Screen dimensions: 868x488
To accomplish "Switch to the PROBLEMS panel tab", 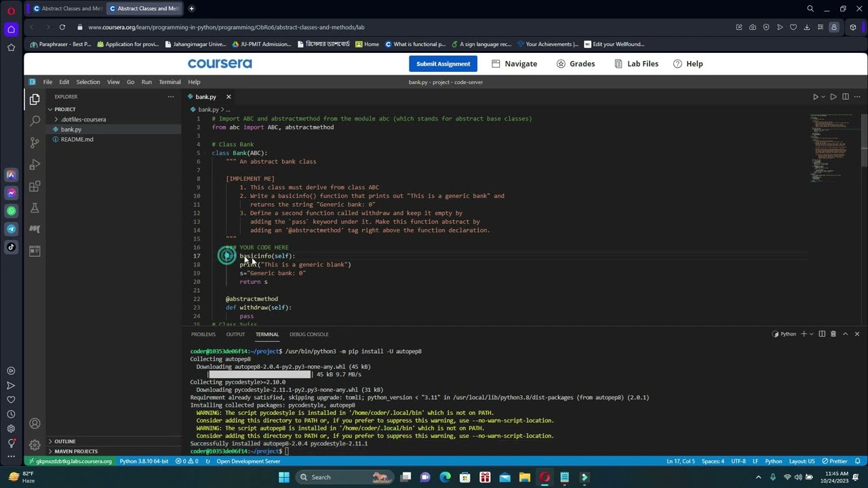I will pyautogui.click(x=203, y=334).
